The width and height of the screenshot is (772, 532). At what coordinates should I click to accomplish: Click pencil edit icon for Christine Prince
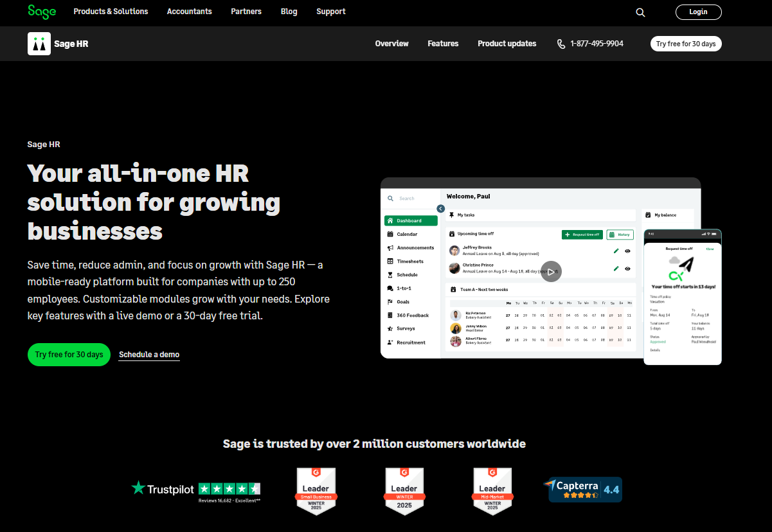(x=616, y=269)
